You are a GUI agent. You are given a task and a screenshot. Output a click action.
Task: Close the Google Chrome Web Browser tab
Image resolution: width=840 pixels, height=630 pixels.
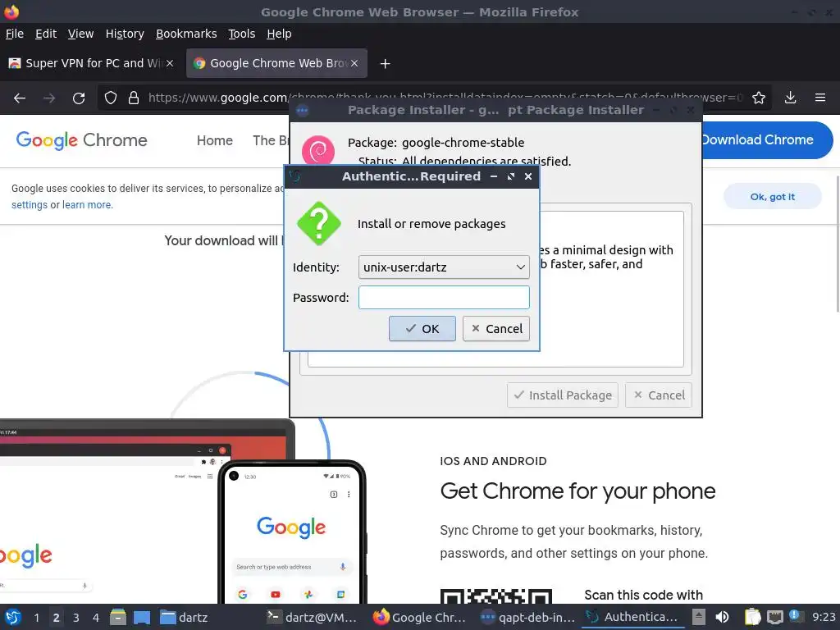point(354,63)
